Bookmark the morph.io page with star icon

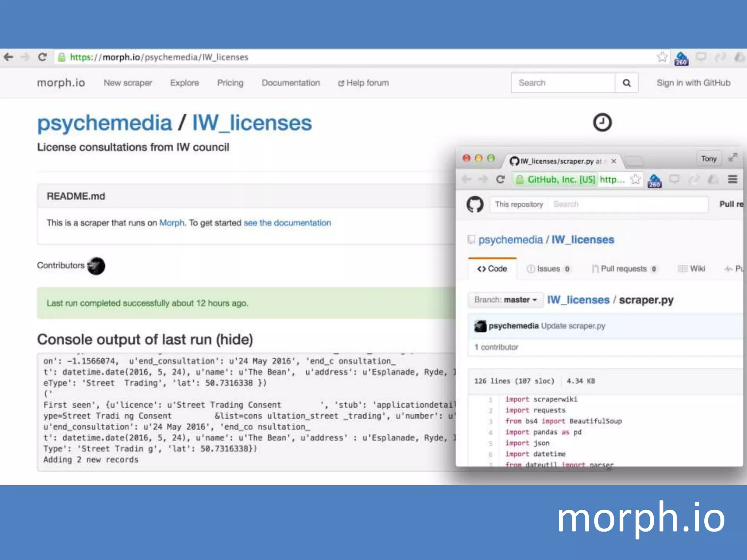662,57
